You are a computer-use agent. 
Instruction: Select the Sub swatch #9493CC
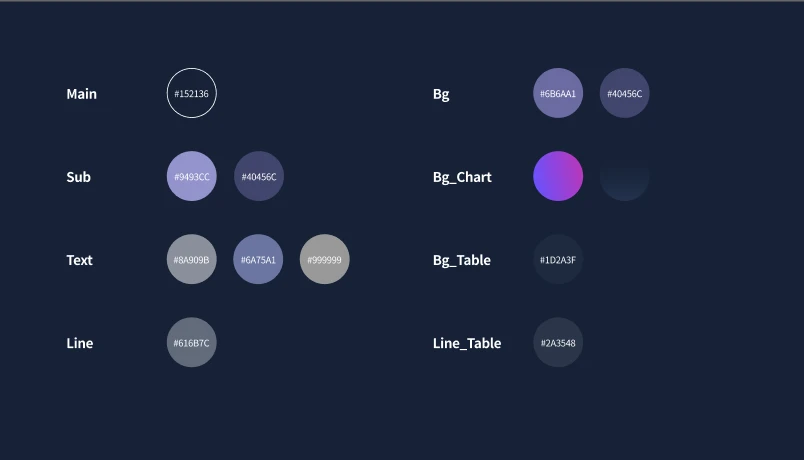click(x=192, y=176)
